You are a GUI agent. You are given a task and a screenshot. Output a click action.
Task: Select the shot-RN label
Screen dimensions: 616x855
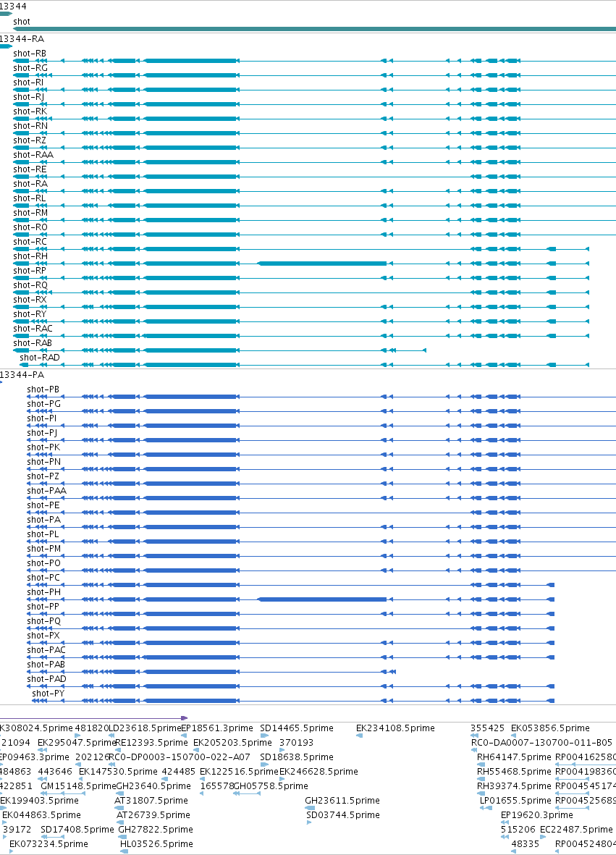pyautogui.click(x=30, y=126)
